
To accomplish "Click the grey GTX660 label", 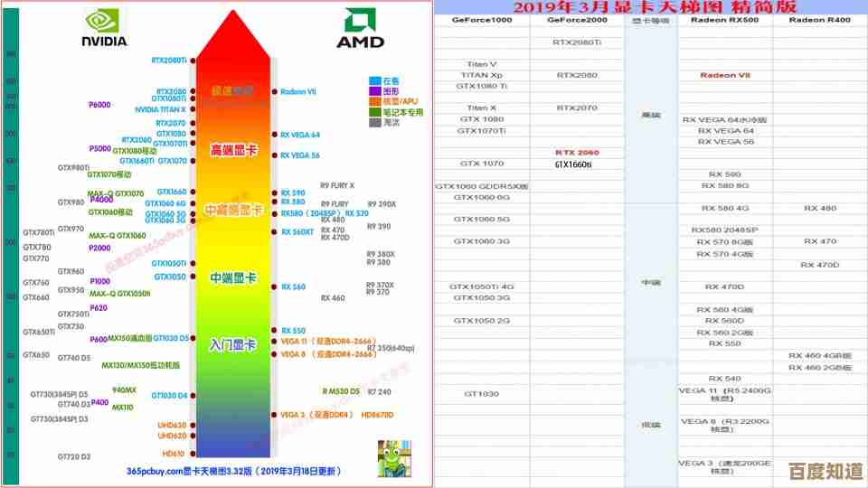I will coord(36,297).
